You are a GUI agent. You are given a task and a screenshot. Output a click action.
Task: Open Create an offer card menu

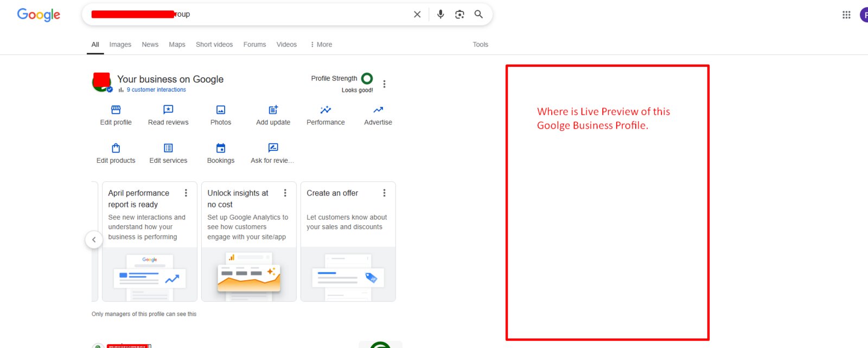point(384,193)
